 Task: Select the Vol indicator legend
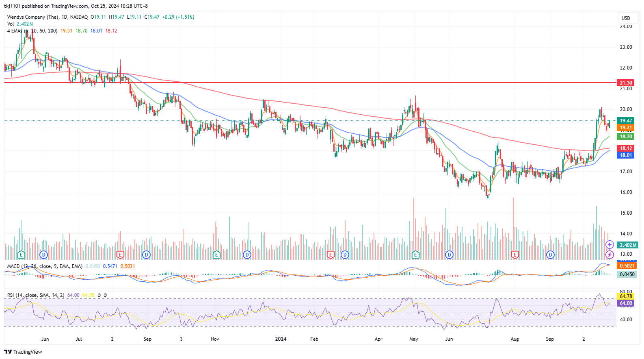[x=11, y=24]
